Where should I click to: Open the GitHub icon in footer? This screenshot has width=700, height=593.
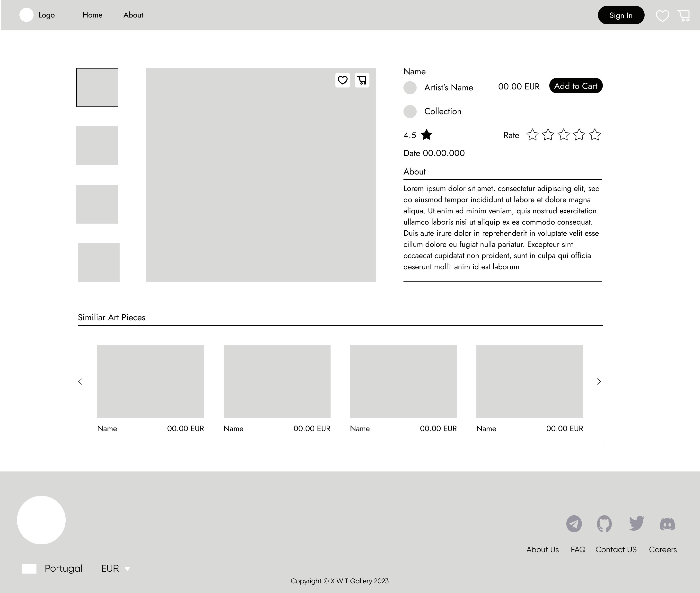[604, 523]
